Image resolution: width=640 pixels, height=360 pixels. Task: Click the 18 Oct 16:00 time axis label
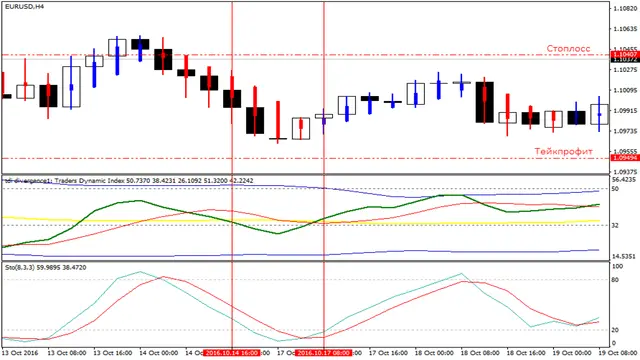(526, 353)
